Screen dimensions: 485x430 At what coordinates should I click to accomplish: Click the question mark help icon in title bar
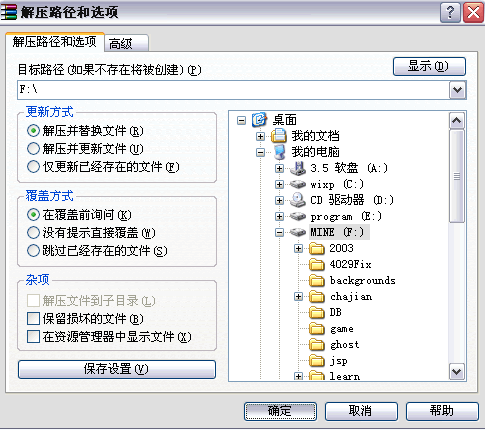(x=450, y=13)
